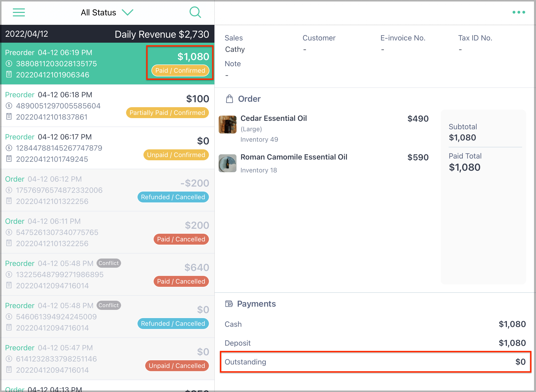Click Paid / Cancelled badge on $200 order
This screenshot has height=392, width=536.
181,239
